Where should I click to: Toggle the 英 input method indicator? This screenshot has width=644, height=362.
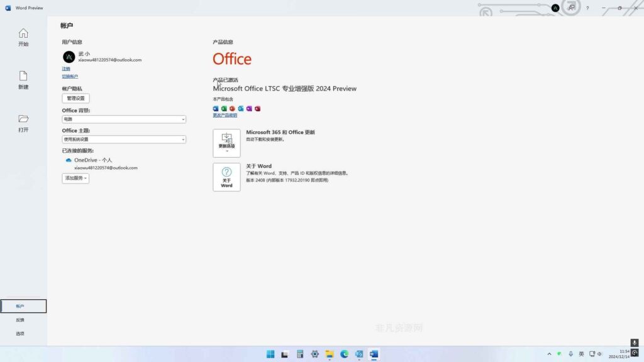581,354
